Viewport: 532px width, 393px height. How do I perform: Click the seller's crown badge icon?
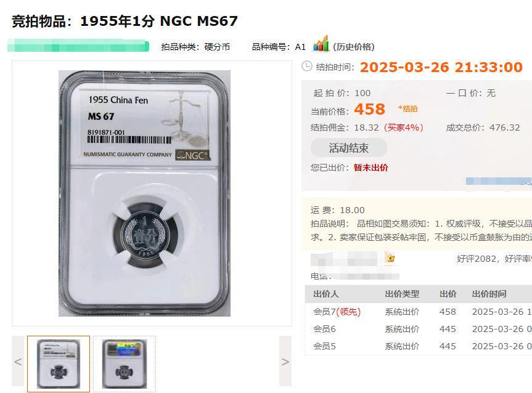[x=390, y=258]
